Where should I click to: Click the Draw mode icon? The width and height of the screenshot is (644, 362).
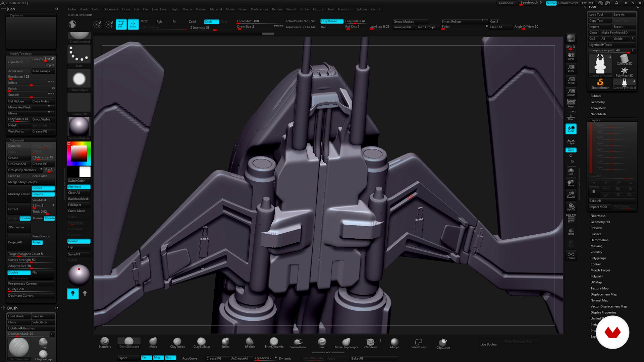pos(133,24)
